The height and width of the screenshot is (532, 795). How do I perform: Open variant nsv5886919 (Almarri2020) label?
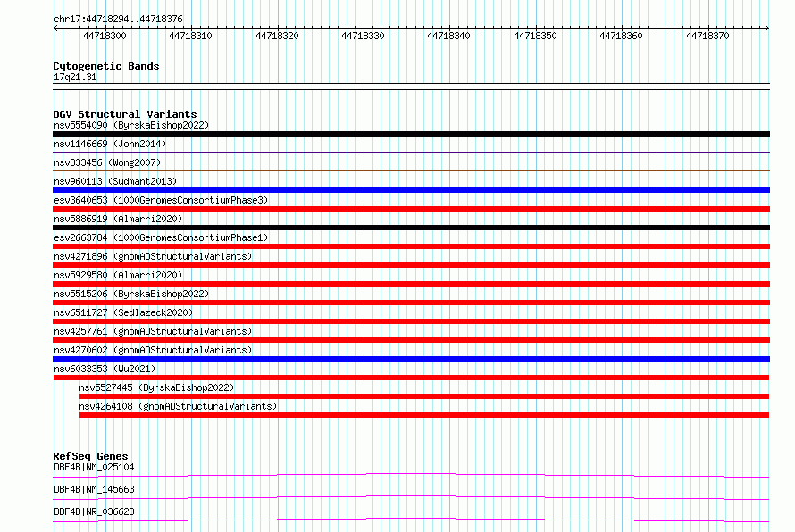tap(118, 219)
